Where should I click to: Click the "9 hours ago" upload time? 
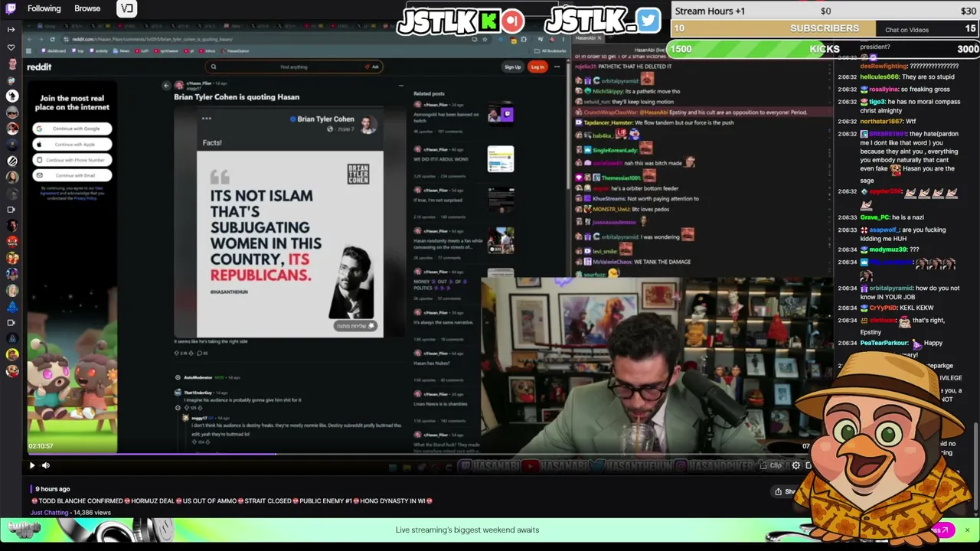[x=53, y=489]
